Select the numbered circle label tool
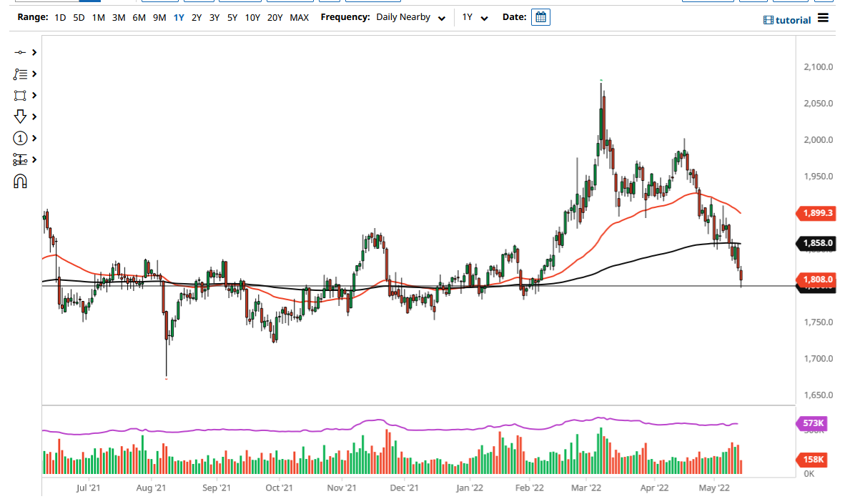 20,139
